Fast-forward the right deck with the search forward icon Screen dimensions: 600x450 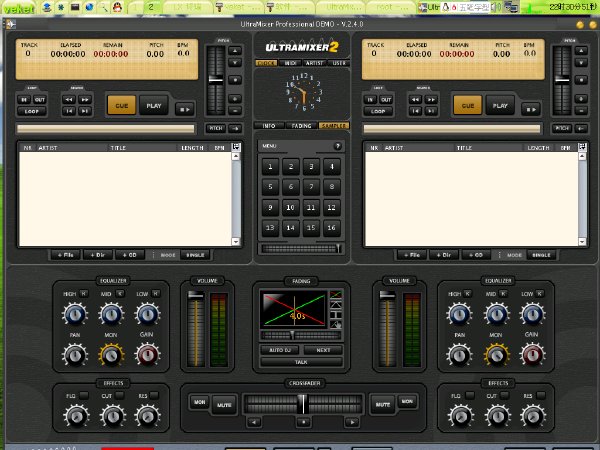[431, 99]
